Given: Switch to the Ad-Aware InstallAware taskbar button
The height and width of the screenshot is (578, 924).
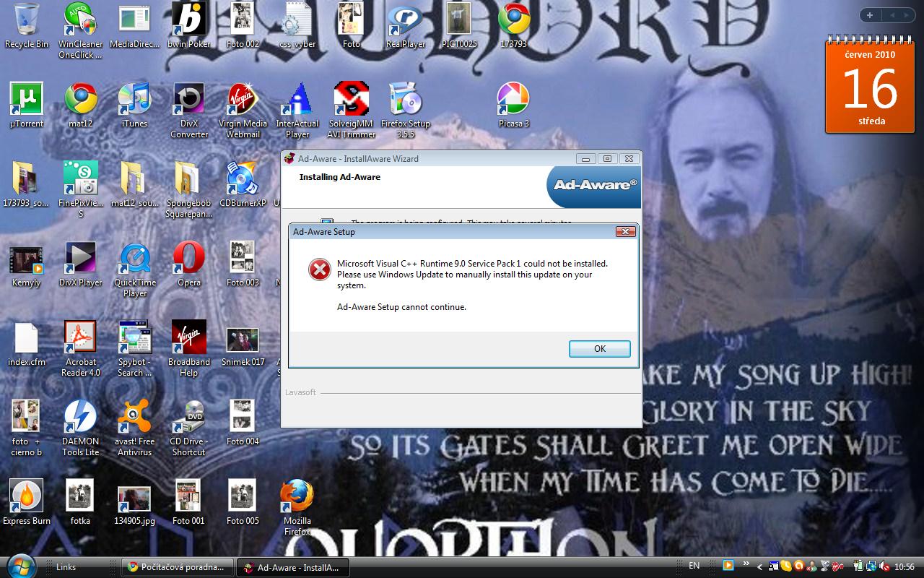Looking at the screenshot, I should [293, 567].
